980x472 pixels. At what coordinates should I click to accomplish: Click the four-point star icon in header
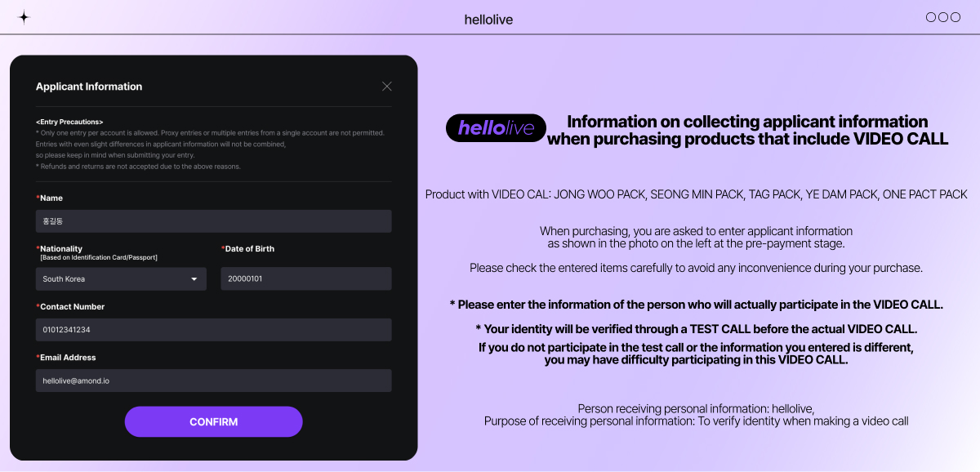(x=24, y=17)
